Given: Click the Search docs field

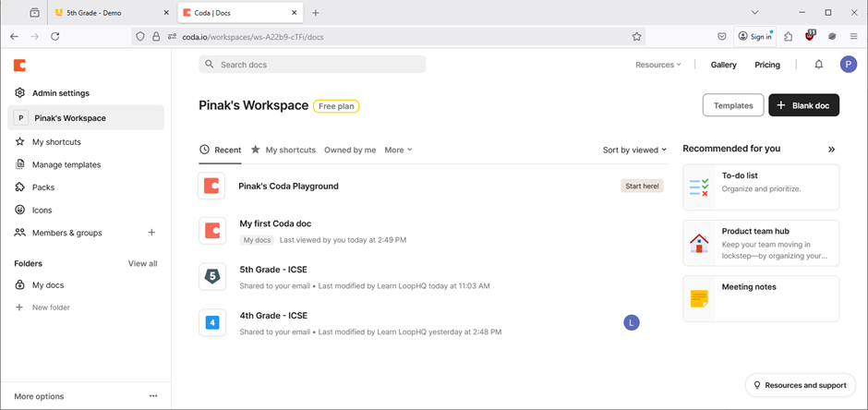Looking at the screenshot, I should [312, 65].
